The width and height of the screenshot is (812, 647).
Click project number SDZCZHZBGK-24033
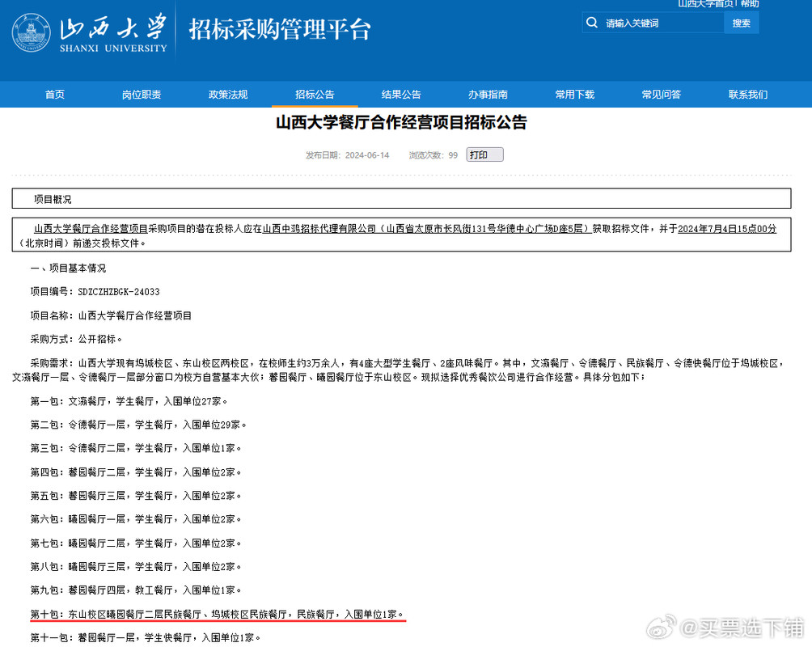[x=119, y=292]
